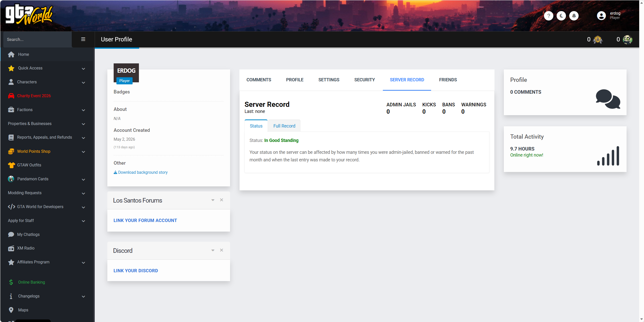This screenshot has width=644, height=322.
Task: Open the Full Record sub-tab
Action: (x=284, y=126)
